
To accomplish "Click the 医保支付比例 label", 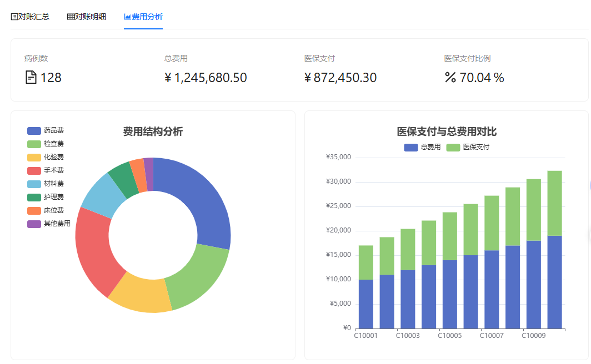I will (467, 58).
